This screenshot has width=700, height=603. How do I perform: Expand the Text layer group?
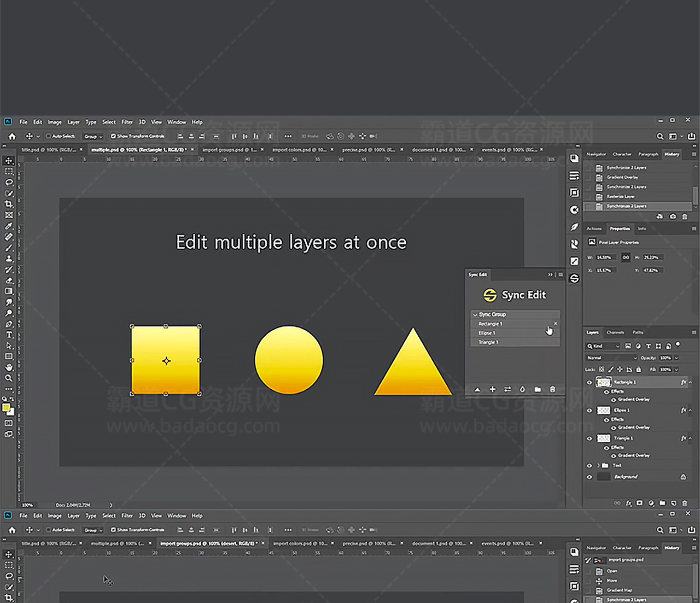(x=598, y=466)
